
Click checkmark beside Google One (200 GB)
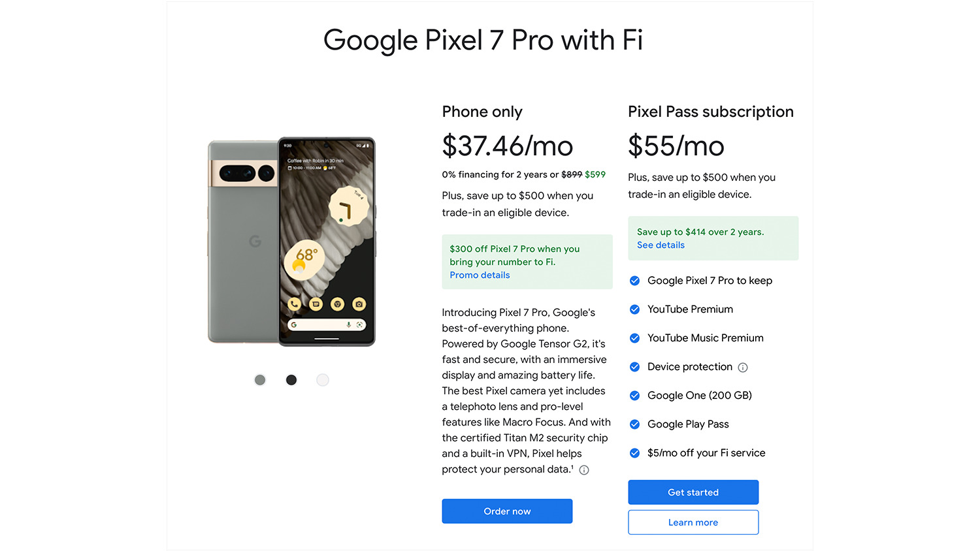(x=634, y=396)
